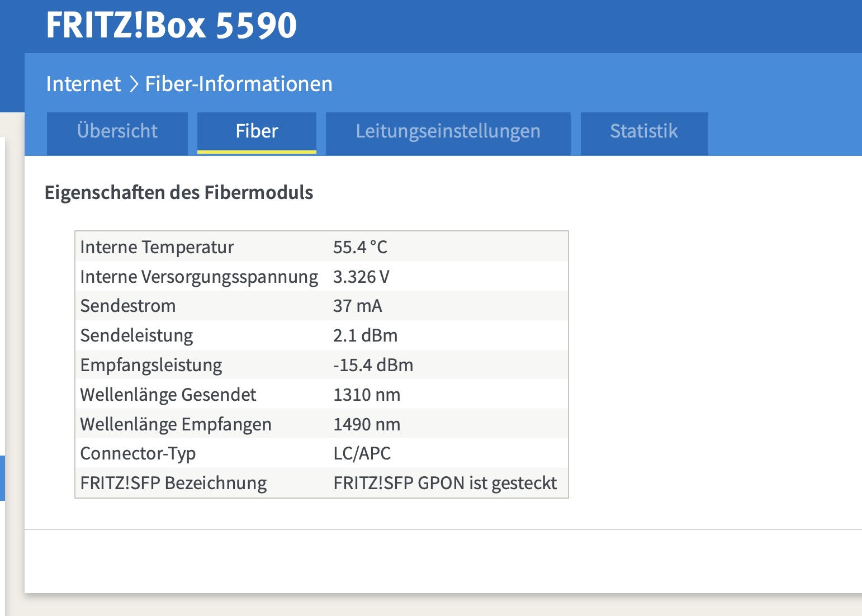The image size is (862, 616).
Task: Open the Statistik tab
Action: point(644,133)
